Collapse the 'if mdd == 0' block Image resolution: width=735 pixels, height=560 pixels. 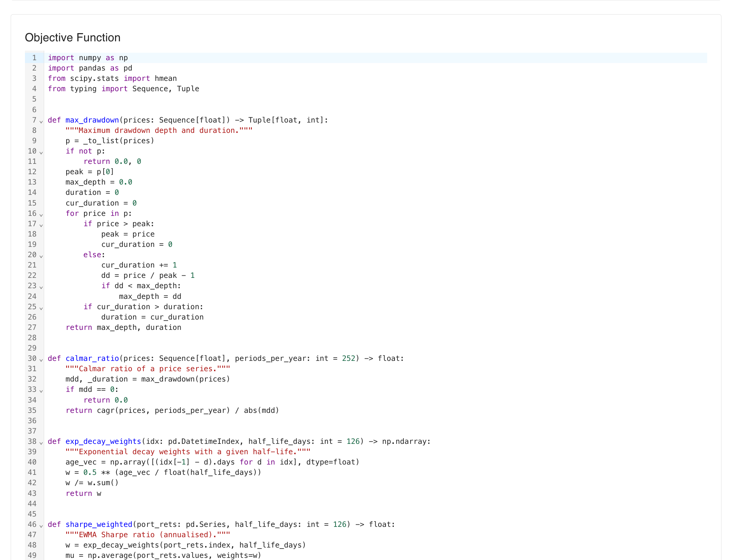(x=41, y=390)
